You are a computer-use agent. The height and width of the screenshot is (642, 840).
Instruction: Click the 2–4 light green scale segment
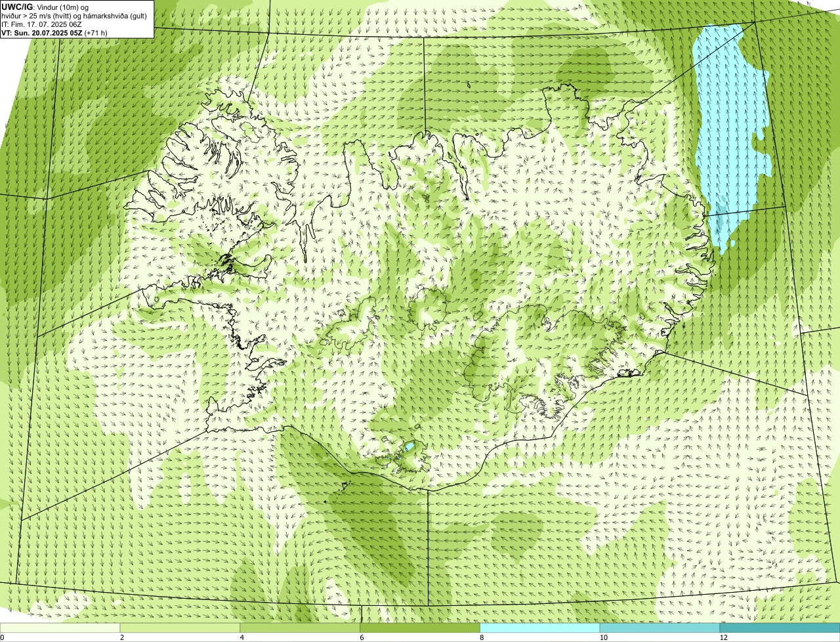180,628
